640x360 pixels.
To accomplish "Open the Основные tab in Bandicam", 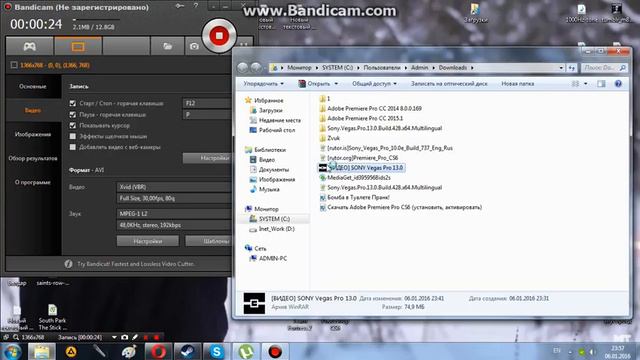I will [x=33, y=87].
